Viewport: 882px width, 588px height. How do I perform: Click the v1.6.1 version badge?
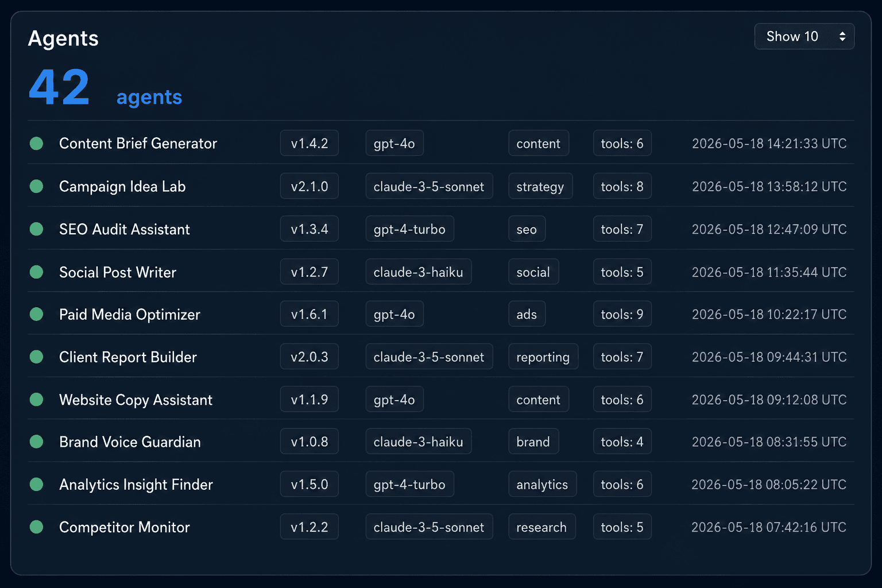coord(310,314)
